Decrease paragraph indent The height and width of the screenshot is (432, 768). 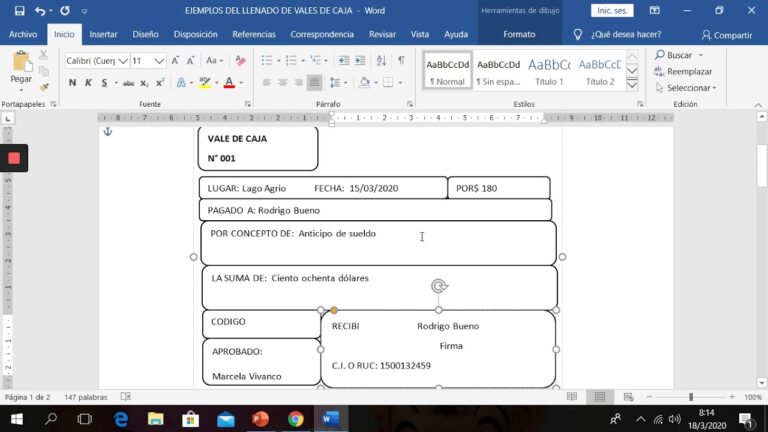pos(344,60)
